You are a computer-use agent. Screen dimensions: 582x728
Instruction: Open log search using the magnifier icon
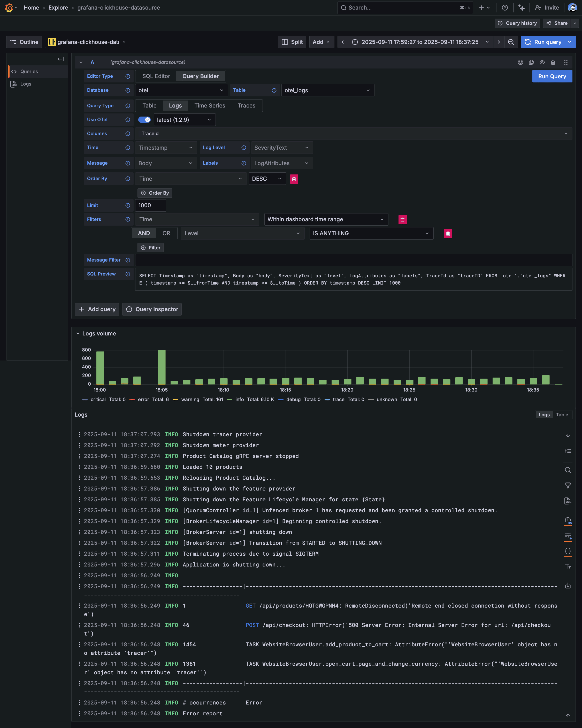tap(568, 470)
